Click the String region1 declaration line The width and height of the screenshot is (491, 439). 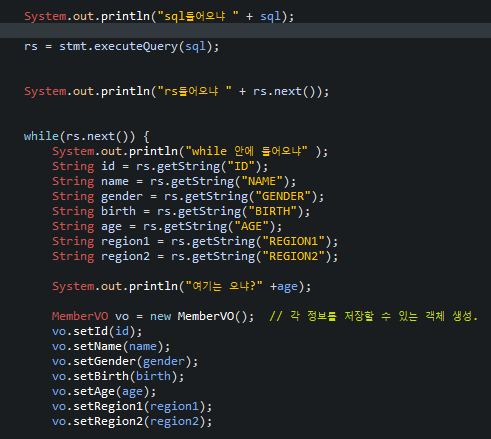click(x=195, y=241)
